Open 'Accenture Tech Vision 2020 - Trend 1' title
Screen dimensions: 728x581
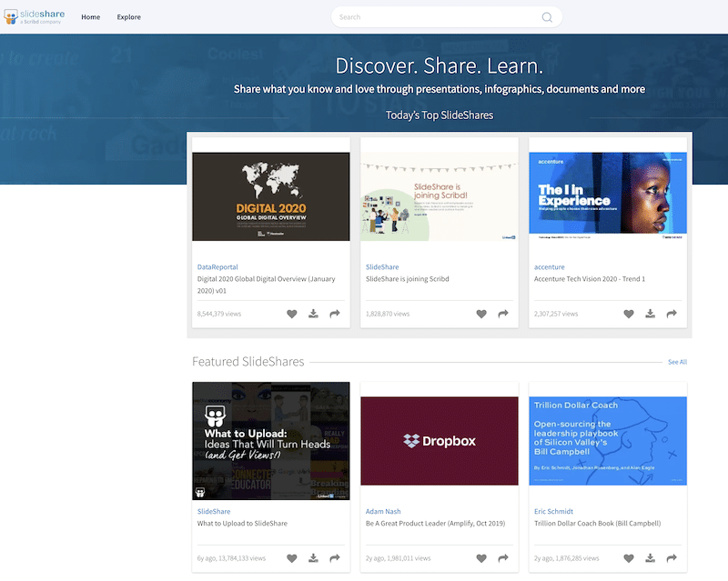click(x=590, y=279)
